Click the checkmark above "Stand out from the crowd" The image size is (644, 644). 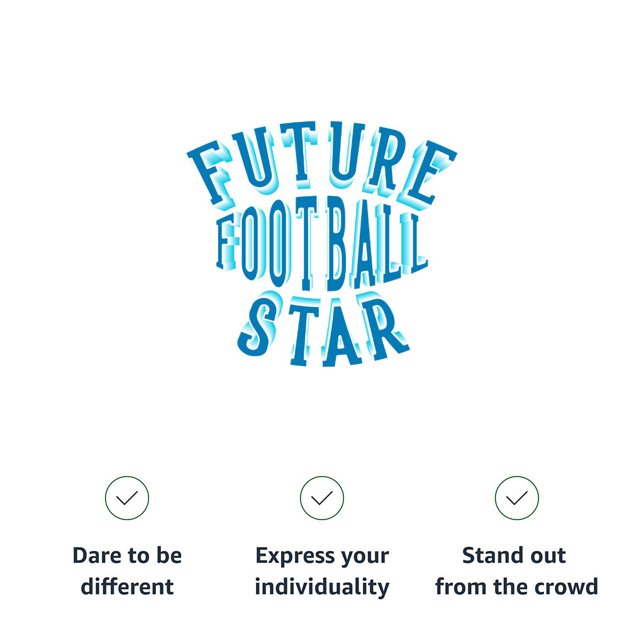tap(517, 498)
